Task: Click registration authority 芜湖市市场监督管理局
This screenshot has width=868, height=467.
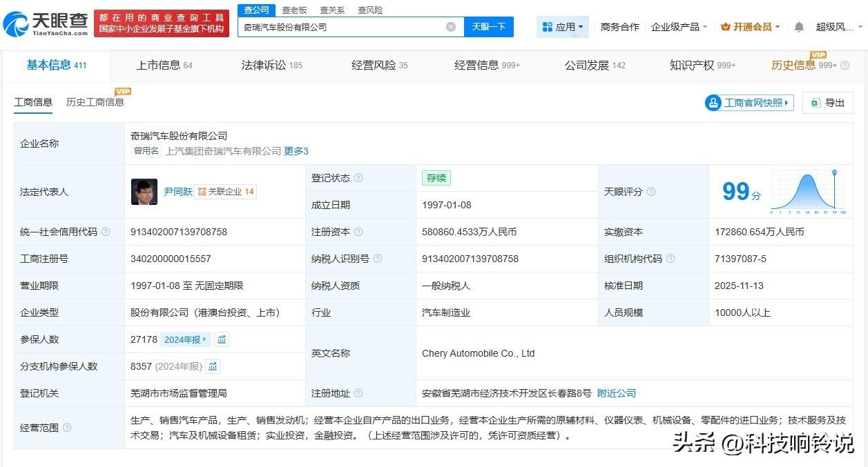Action: (179, 393)
